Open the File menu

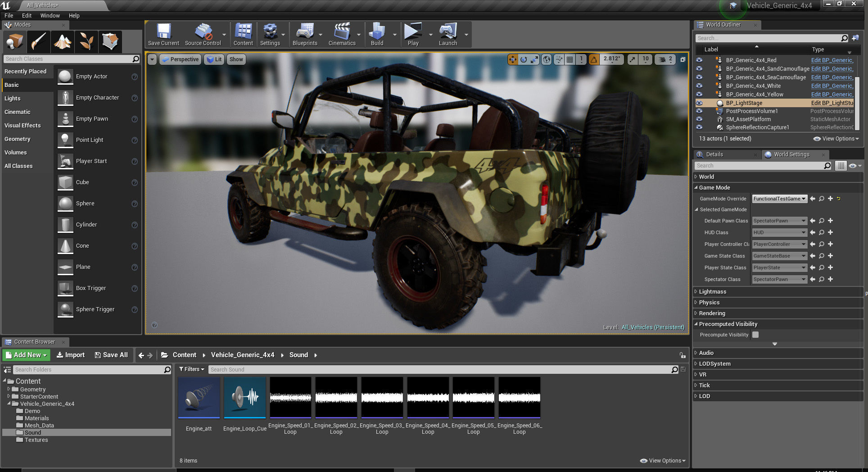pos(9,15)
